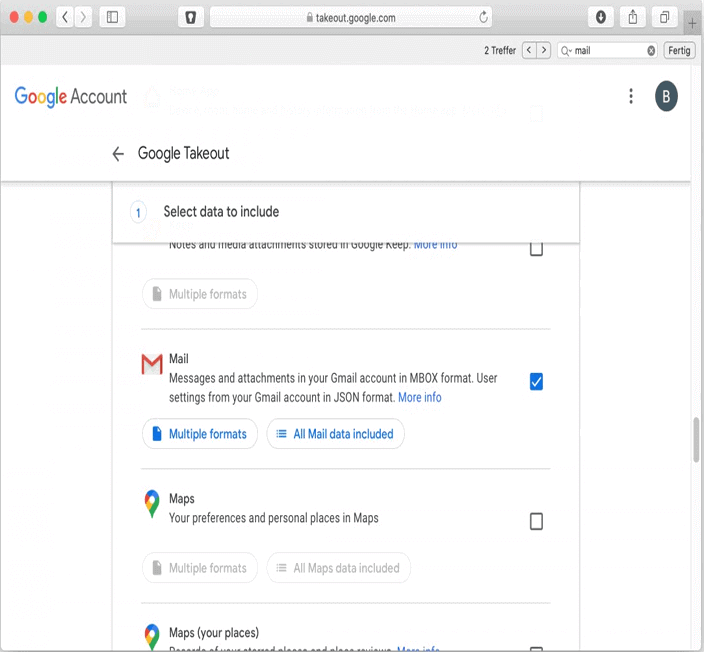The width and height of the screenshot is (704, 652).
Task: Go back with Safari's back arrow
Action: point(65,18)
